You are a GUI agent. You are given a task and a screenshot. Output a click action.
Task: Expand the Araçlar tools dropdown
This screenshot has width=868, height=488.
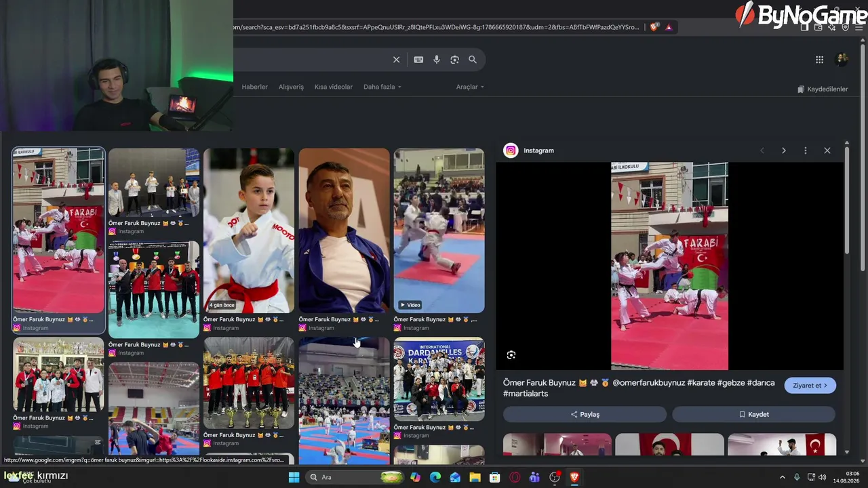pyautogui.click(x=470, y=87)
